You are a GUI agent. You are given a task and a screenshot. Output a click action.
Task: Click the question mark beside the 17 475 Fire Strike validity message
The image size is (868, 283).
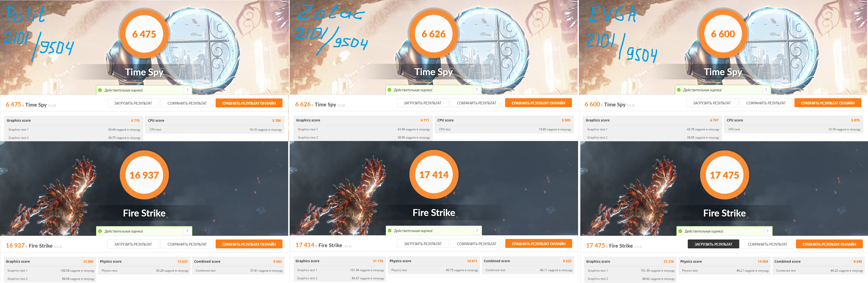767,231
